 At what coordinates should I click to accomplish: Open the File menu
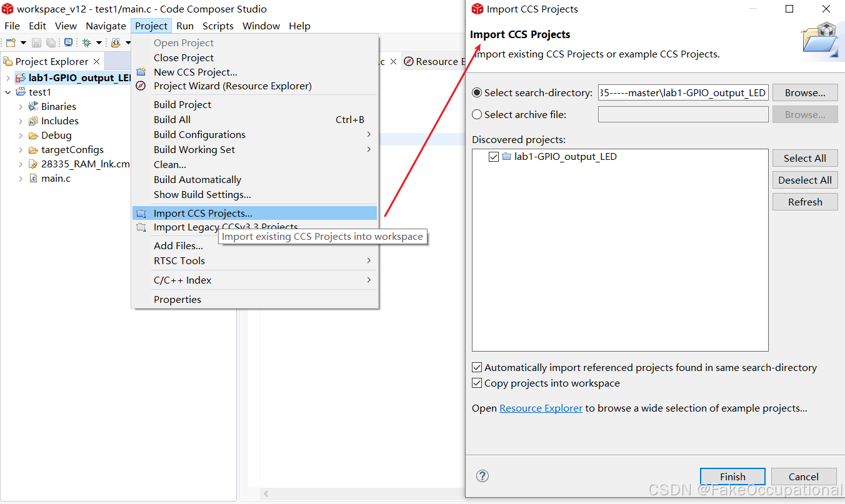12,26
